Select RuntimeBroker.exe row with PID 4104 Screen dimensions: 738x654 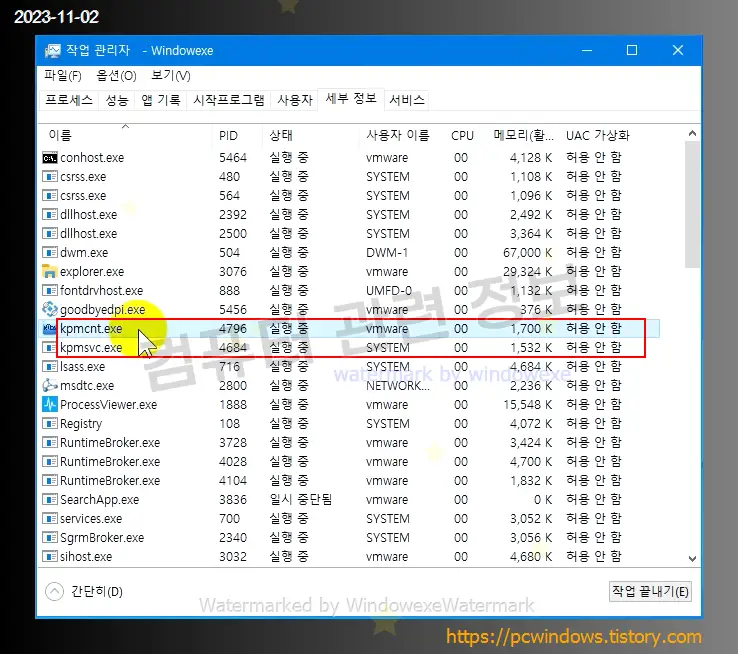tap(348, 480)
